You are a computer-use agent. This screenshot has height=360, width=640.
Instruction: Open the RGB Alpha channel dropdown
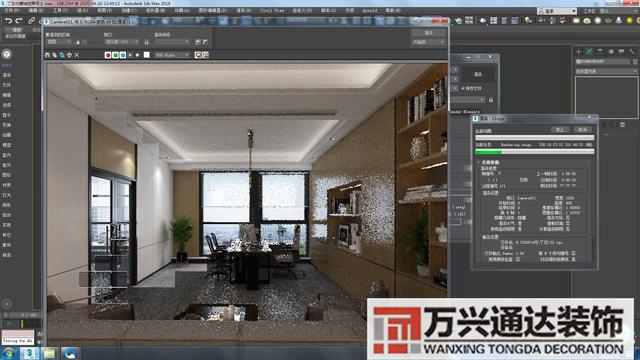tap(172, 55)
